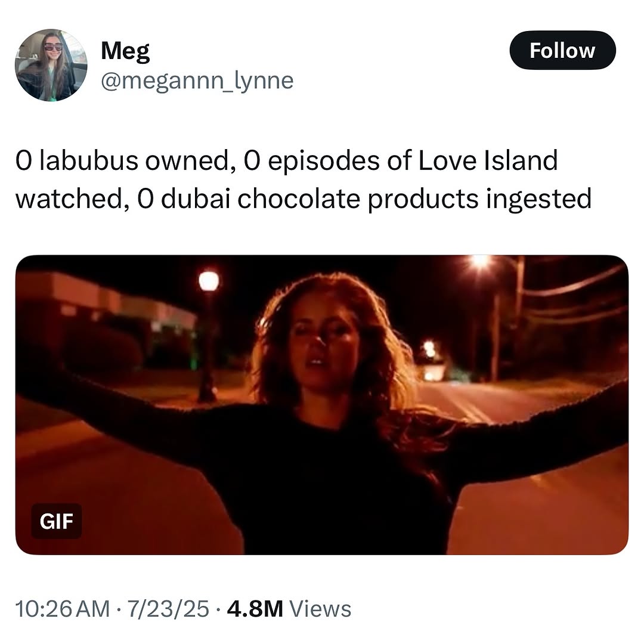This screenshot has width=644, height=644.
Task: Click the GIF badge label
Action: click(57, 521)
